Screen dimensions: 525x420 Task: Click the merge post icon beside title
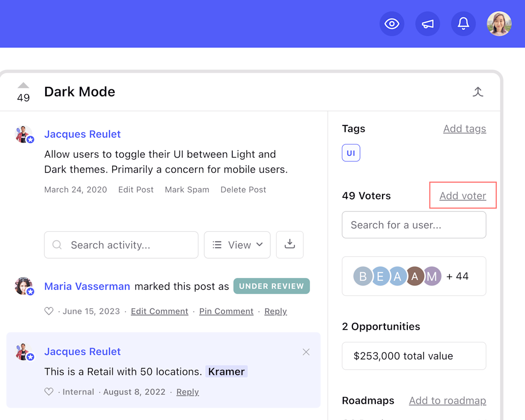[x=478, y=91]
